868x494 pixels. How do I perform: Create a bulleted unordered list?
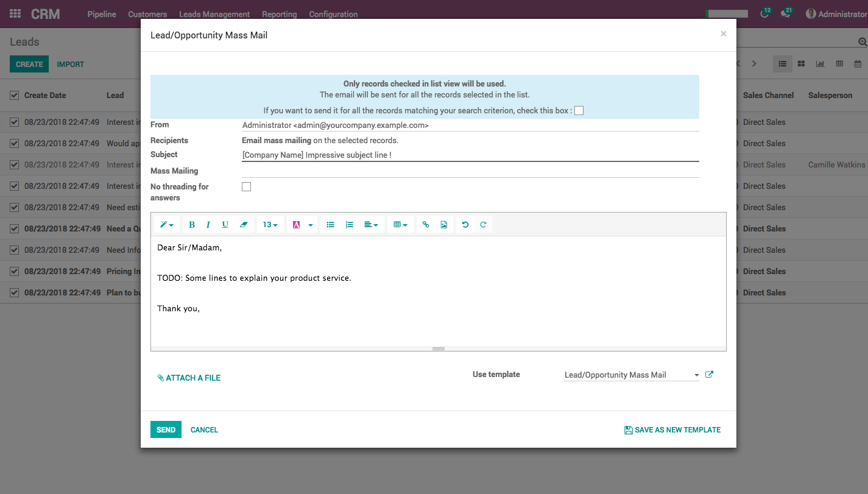click(331, 225)
